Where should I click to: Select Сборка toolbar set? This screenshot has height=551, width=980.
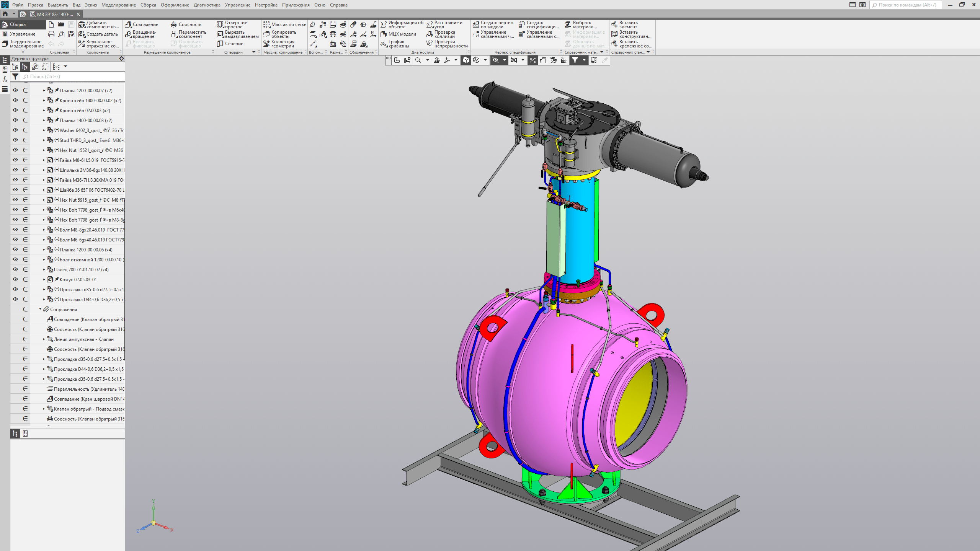click(x=23, y=24)
